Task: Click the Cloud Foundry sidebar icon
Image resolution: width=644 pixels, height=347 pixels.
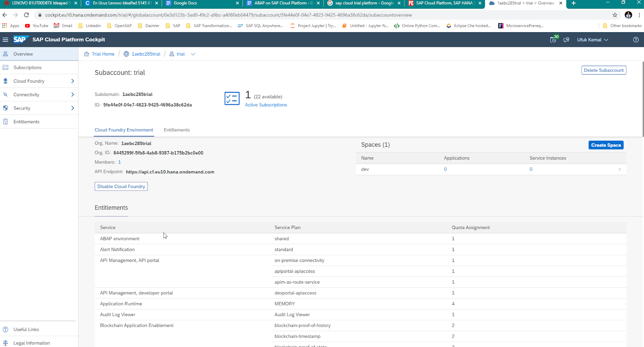Action: click(6, 81)
